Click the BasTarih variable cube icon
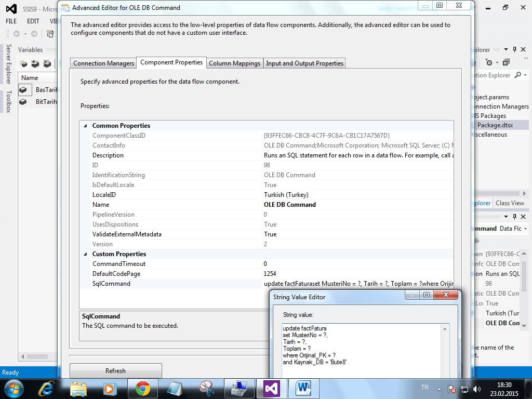This screenshot has width=532, height=399. coord(23,90)
